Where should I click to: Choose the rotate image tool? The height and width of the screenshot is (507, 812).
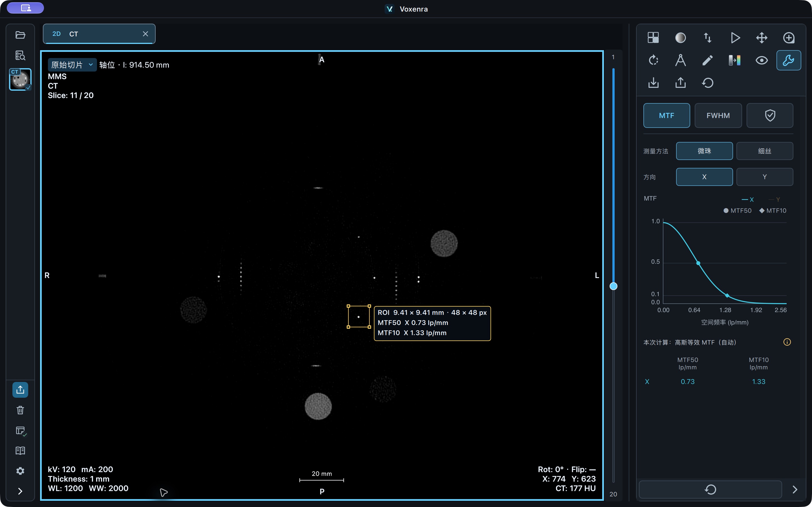pyautogui.click(x=653, y=60)
